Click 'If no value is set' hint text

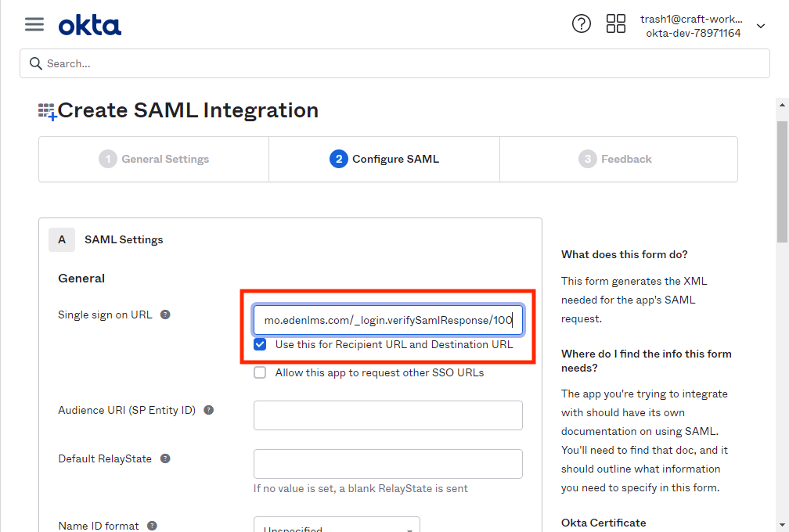click(361, 488)
